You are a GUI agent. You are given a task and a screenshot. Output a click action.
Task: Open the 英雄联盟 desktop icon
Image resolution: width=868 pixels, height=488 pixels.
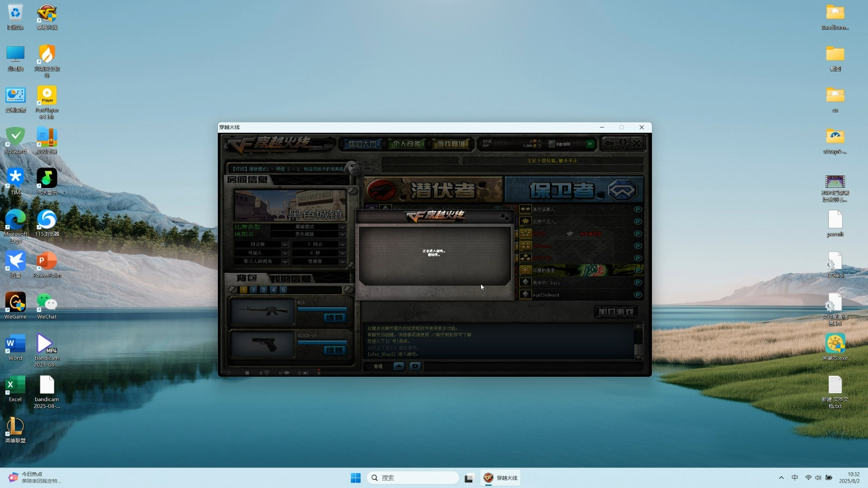(15, 430)
